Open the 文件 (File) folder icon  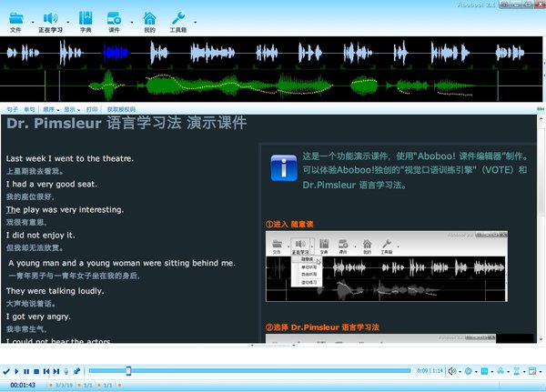[x=16, y=18]
